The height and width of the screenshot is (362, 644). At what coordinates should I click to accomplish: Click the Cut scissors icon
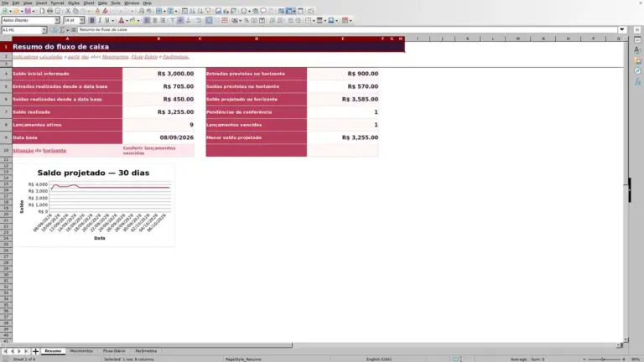68,11
